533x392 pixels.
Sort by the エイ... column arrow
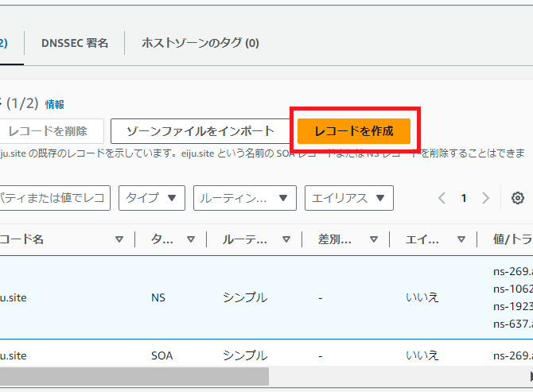click(x=461, y=239)
